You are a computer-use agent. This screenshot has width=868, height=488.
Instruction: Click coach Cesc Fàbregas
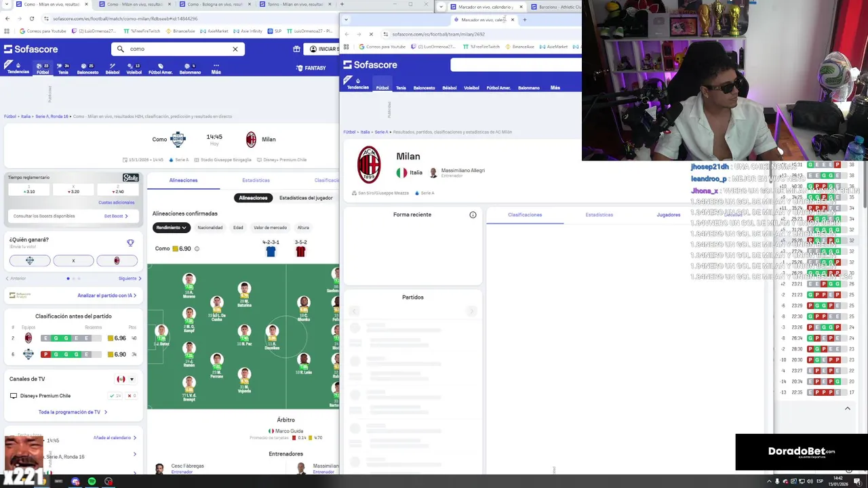click(x=180, y=468)
